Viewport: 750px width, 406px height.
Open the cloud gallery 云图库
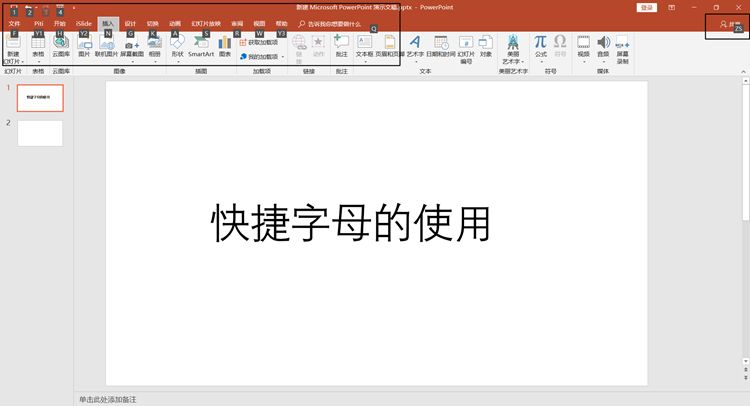pyautogui.click(x=61, y=46)
